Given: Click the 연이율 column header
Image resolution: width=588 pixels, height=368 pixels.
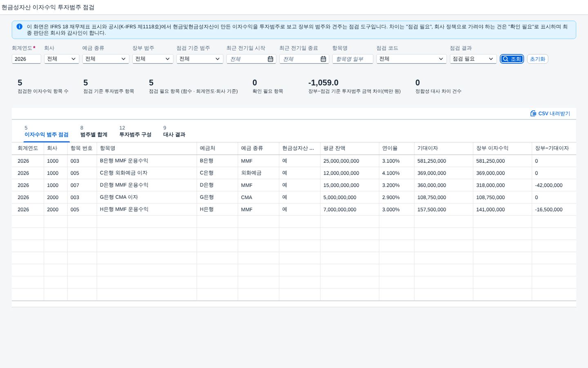Looking at the screenshot, I should pyautogui.click(x=396, y=148).
